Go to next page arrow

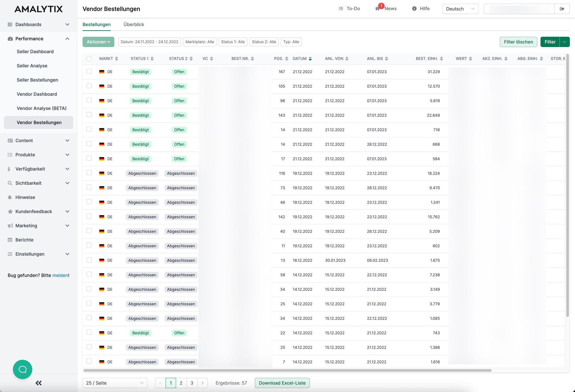(202, 383)
